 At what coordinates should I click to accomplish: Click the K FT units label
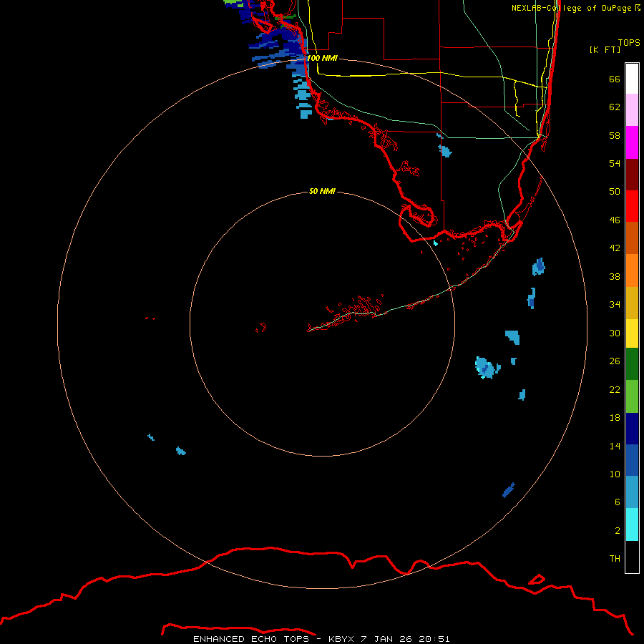[x=605, y=49]
